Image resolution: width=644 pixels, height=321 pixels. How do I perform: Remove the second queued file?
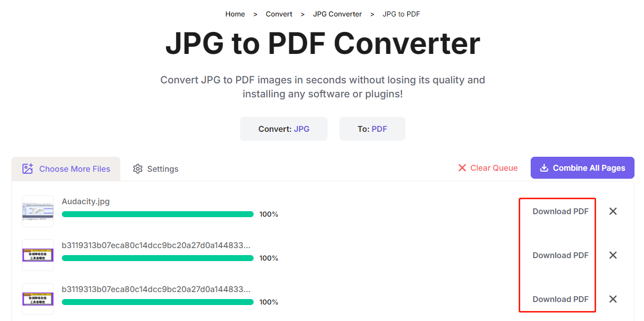click(613, 255)
